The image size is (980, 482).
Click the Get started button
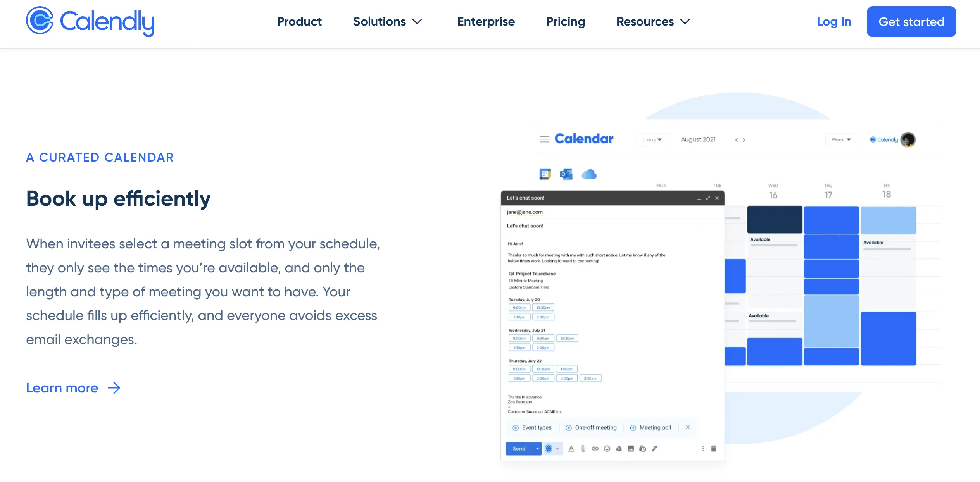click(x=911, y=22)
